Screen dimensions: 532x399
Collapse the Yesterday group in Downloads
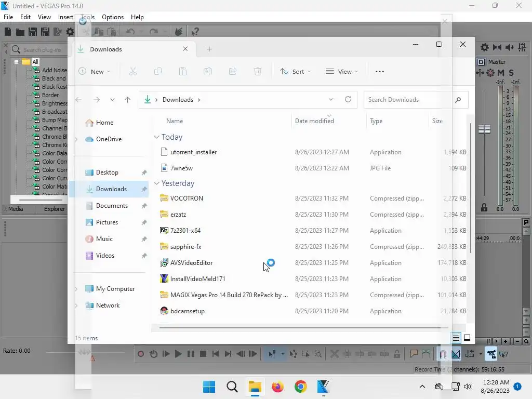[156, 183]
